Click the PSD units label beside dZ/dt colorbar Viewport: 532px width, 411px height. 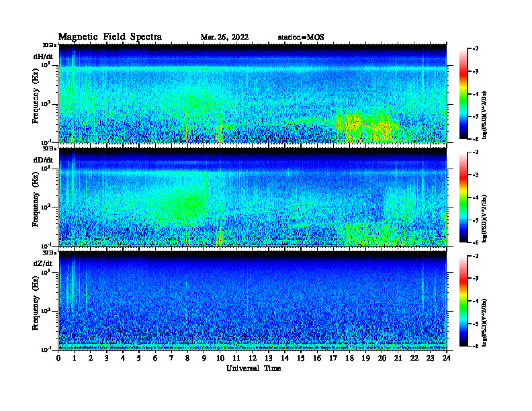point(484,322)
